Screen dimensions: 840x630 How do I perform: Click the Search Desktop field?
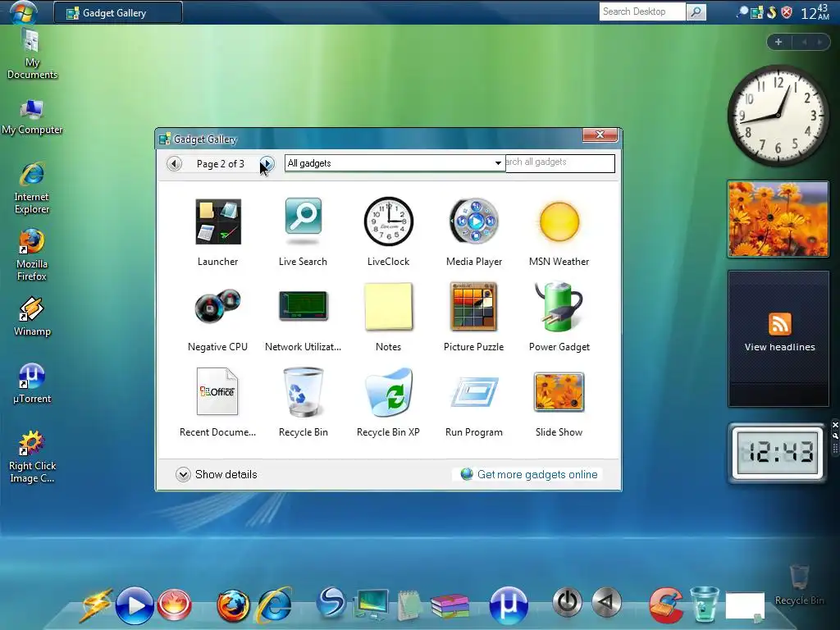pos(642,11)
